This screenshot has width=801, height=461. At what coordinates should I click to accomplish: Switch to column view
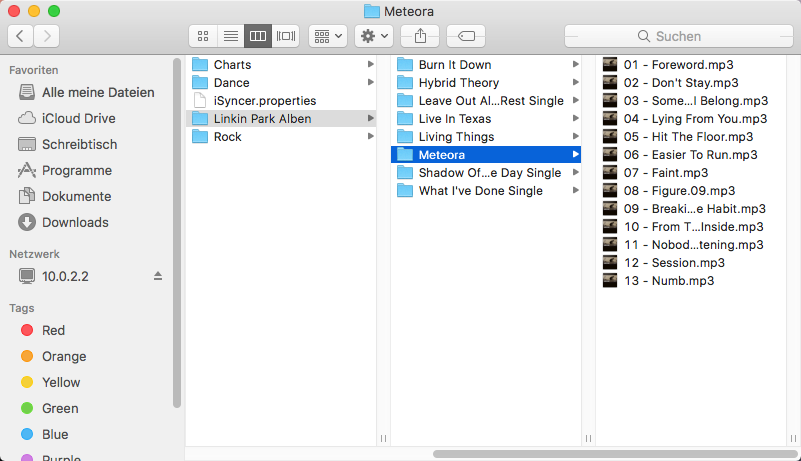(x=258, y=36)
